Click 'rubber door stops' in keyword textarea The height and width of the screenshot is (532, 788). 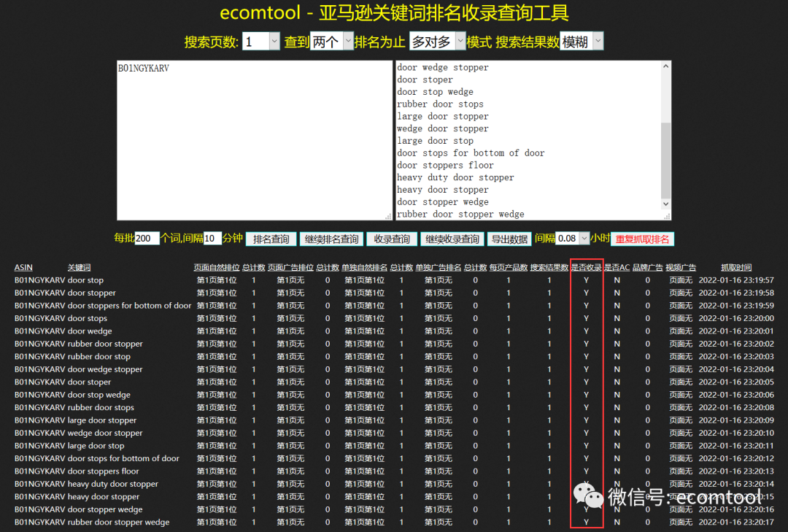pyautogui.click(x=440, y=104)
